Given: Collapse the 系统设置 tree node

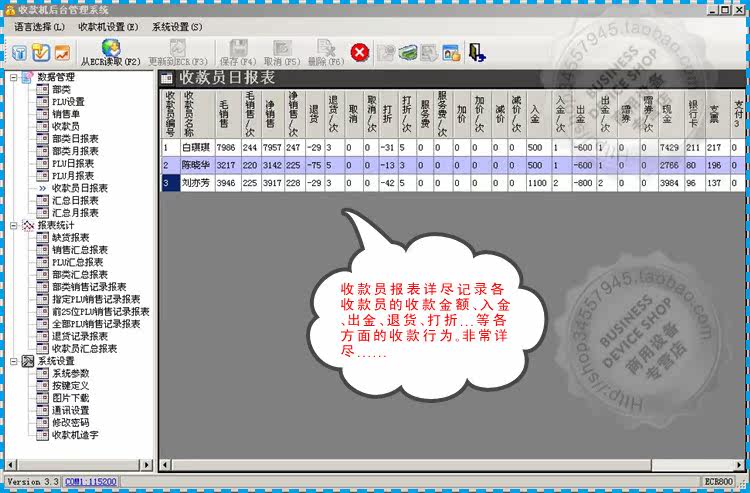Looking at the screenshot, I should 14,361.
